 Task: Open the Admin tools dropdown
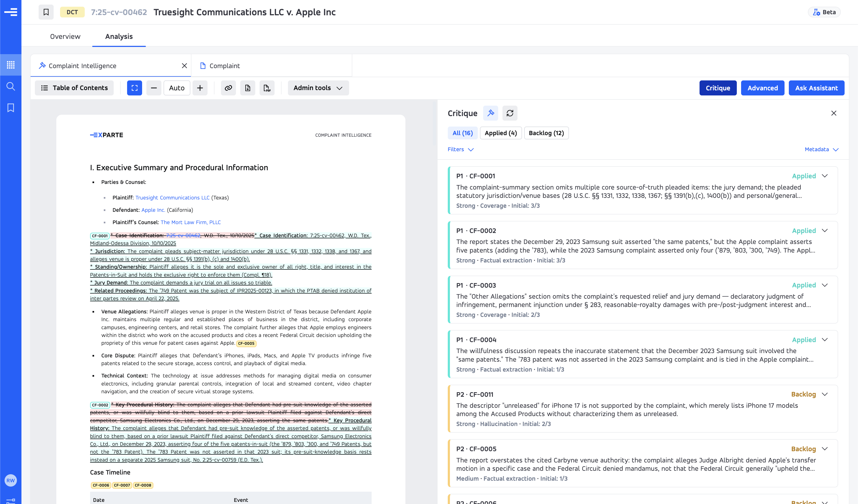tap(318, 88)
